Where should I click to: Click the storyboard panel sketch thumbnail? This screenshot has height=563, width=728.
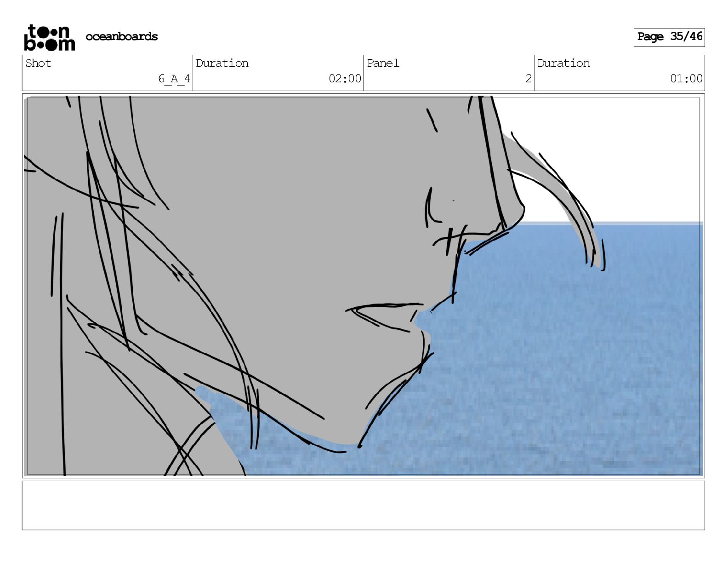364,286
